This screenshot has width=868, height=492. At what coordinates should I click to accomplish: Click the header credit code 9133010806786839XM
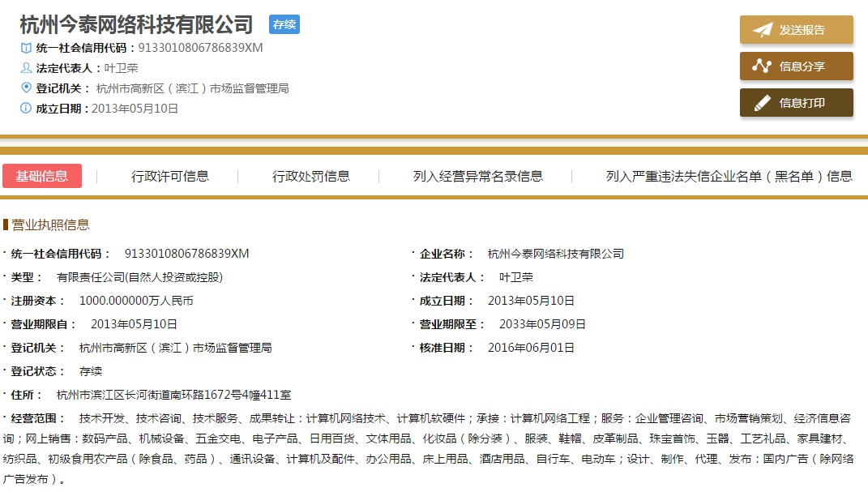coord(200,48)
